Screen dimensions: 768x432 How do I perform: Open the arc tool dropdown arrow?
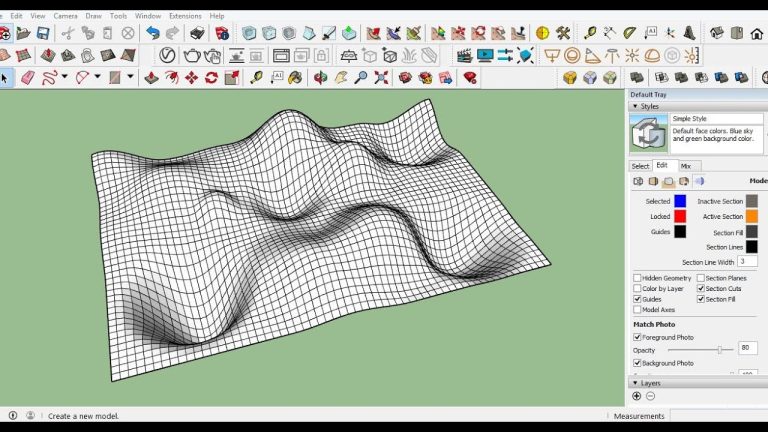[x=98, y=77]
